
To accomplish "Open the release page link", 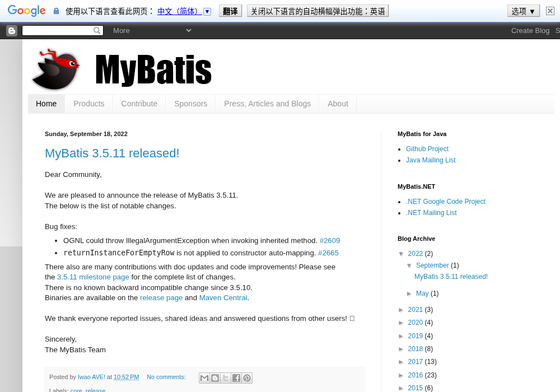I will [x=161, y=298].
